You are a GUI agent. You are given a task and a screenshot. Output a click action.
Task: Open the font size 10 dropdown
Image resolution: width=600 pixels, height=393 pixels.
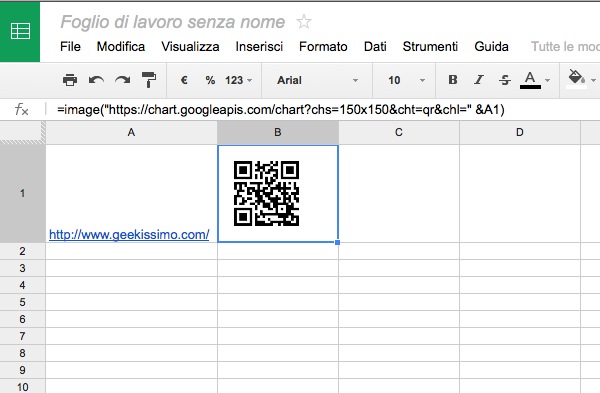[x=406, y=80]
